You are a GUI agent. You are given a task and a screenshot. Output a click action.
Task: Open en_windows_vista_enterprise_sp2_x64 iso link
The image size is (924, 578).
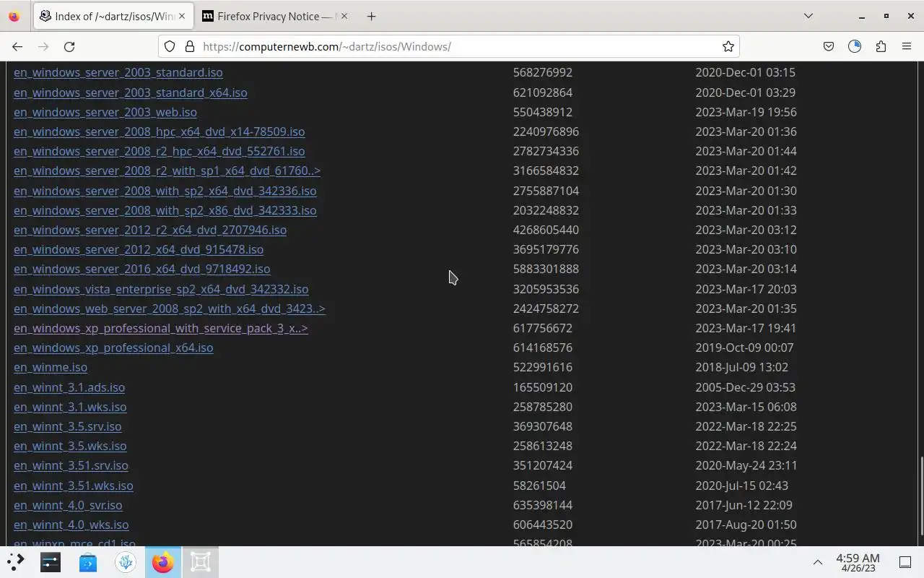161,289
